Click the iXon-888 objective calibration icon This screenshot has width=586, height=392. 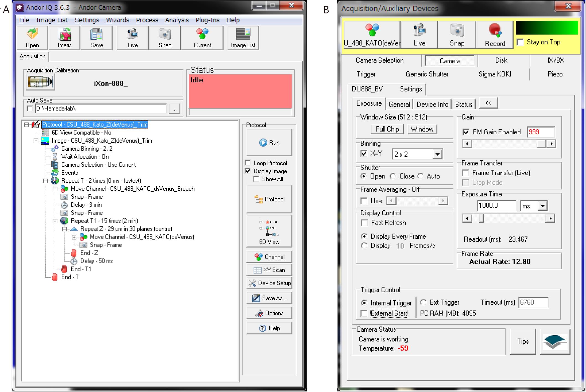[40, 82]
